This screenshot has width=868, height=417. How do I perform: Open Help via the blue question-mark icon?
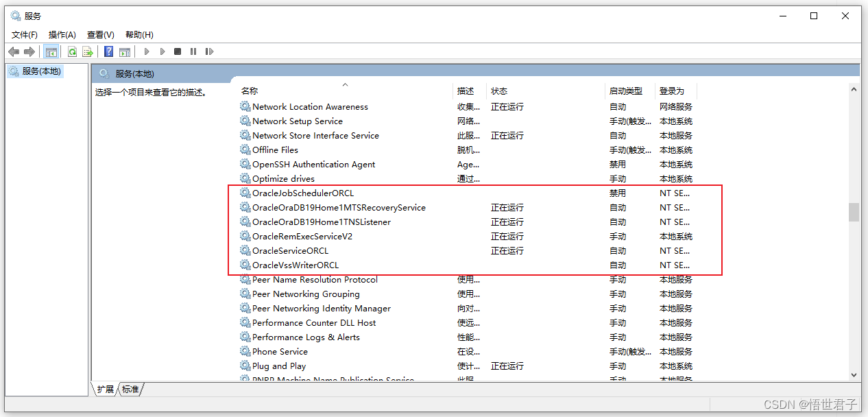pyautogui.click(x=108, y=51)
